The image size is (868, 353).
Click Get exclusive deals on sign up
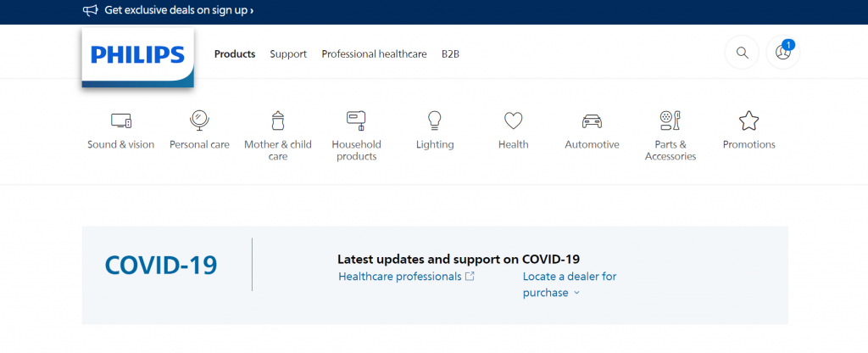click(179, 10)
